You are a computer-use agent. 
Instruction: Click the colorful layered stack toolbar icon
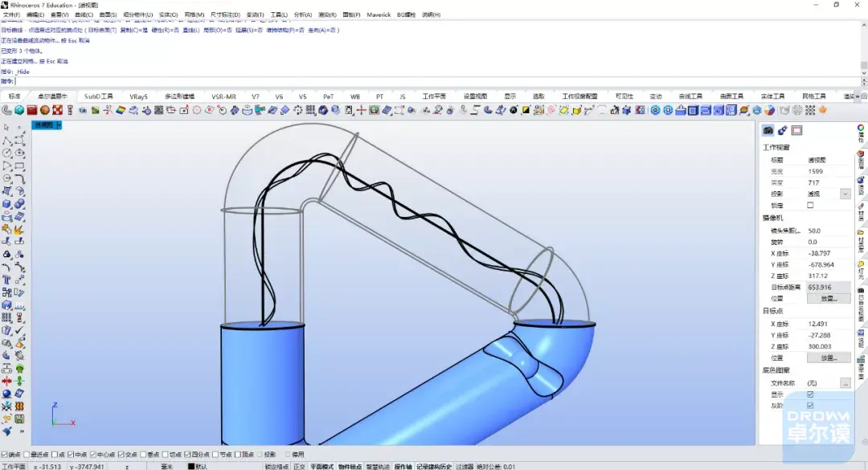tap(744, 110)
